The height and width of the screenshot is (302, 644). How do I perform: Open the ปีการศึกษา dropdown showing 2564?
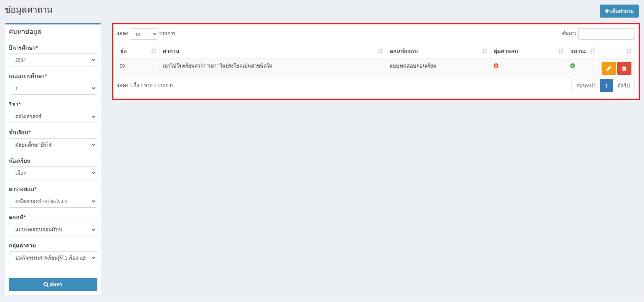pos(53,60)
